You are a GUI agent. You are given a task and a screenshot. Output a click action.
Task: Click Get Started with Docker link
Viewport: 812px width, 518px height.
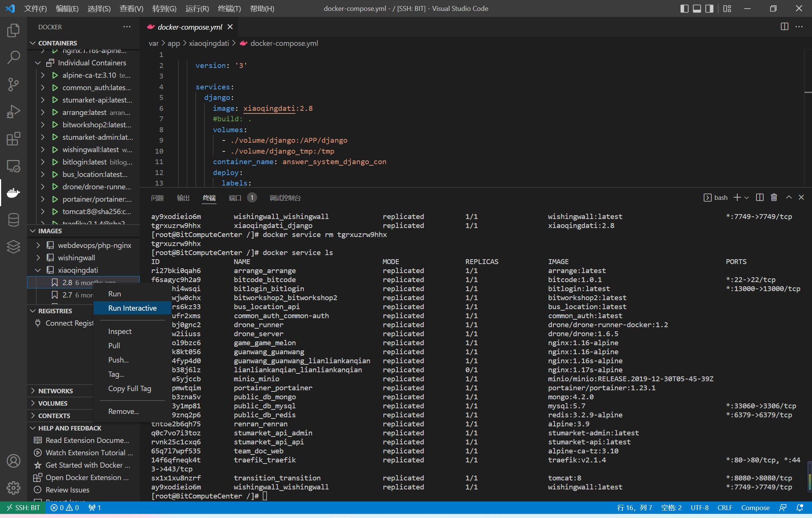pos(83,465)
